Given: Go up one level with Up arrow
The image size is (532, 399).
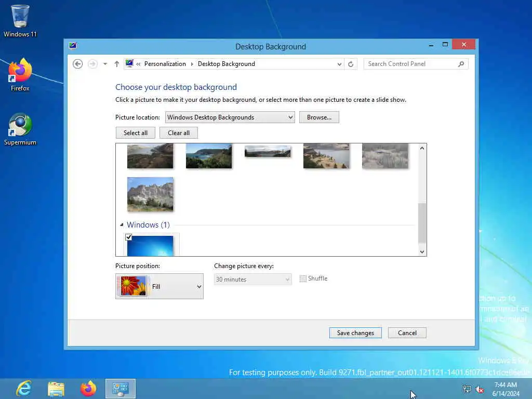Looking at the screenshot, I should 117,64.
